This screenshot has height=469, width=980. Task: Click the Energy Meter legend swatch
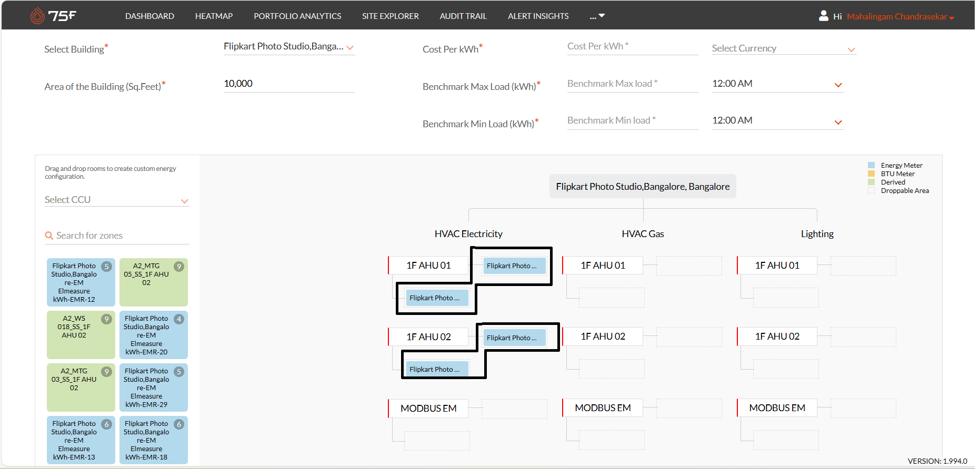(871, 165)
